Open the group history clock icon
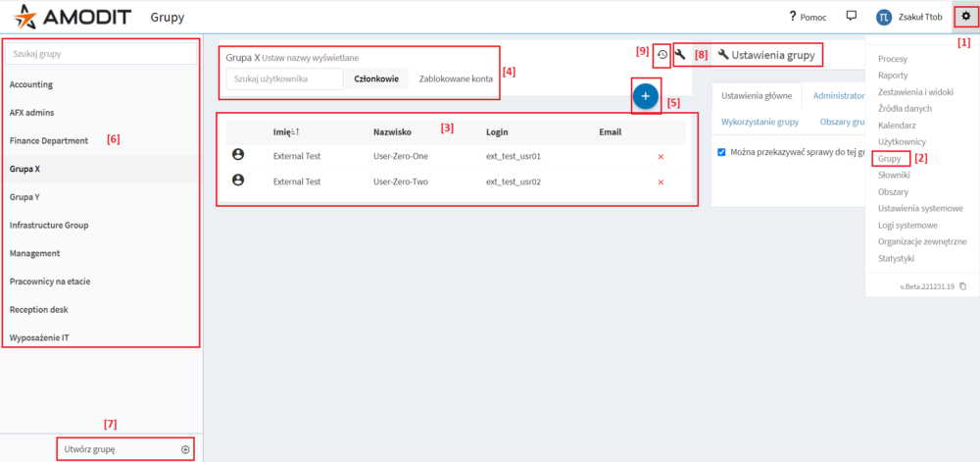 [x=662, y=55]
